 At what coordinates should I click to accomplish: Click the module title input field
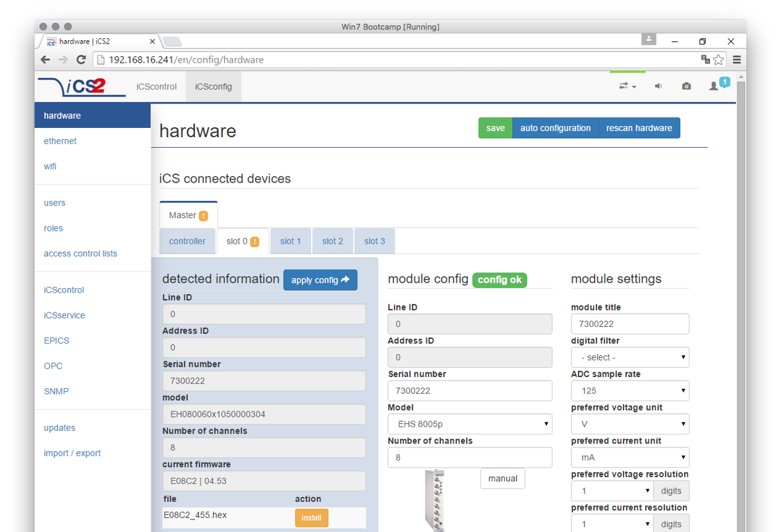tap(629, 324)
